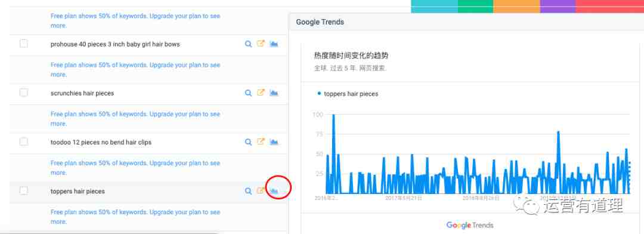The image size is (644, 234).
Task: Open upgrade link below prohouse 40 pieces row
Action: coord(135,69)
